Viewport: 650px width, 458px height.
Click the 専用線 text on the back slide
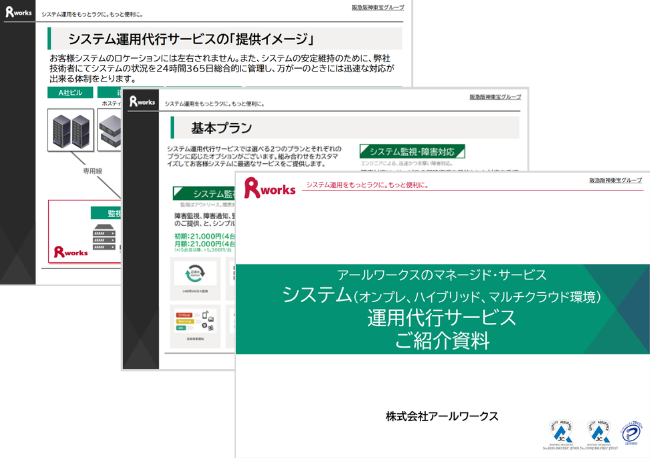point(92,171)
